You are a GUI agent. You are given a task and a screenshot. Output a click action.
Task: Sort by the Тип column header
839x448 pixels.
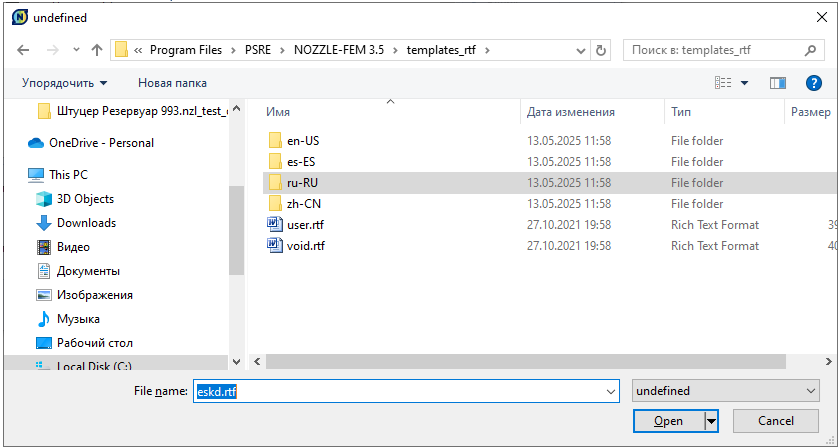pyautogui.click(x=681, y=112)
